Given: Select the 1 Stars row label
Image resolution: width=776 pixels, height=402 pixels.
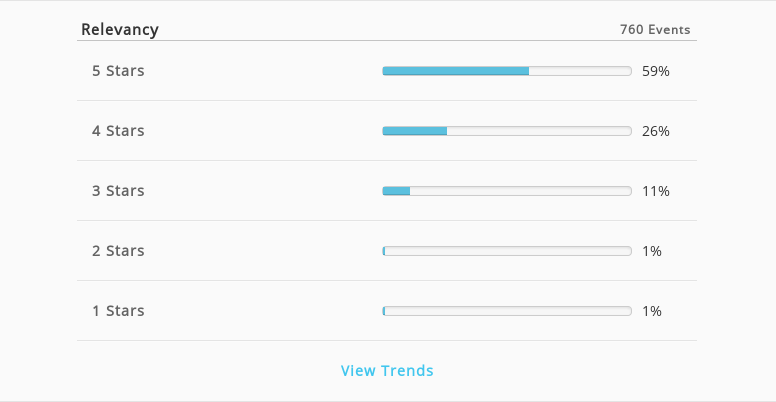Looking at the screenshot, I should [x=118, y=310].
